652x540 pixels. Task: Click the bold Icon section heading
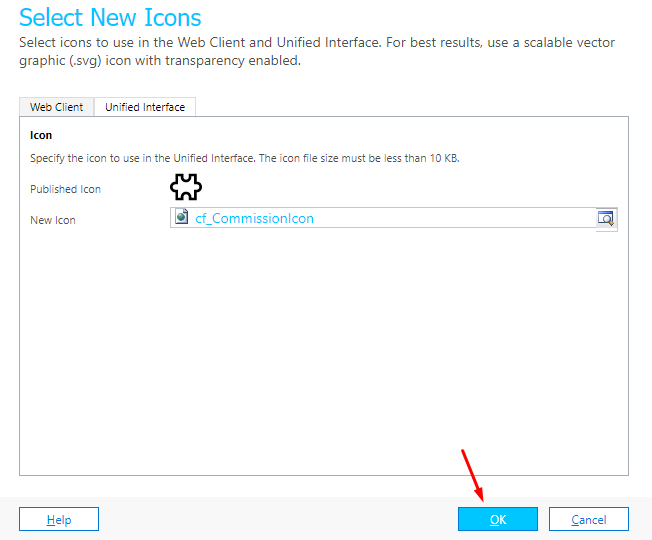coord(41,135)
